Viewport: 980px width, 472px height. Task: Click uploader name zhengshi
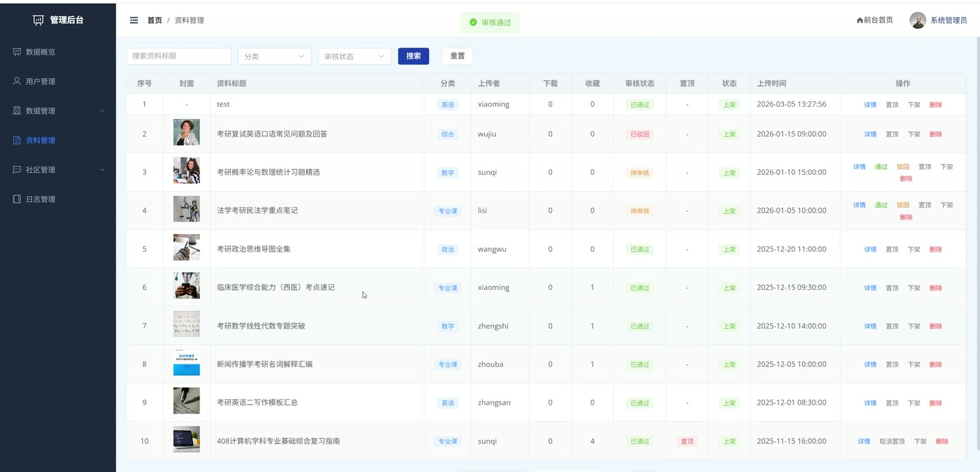493,326
